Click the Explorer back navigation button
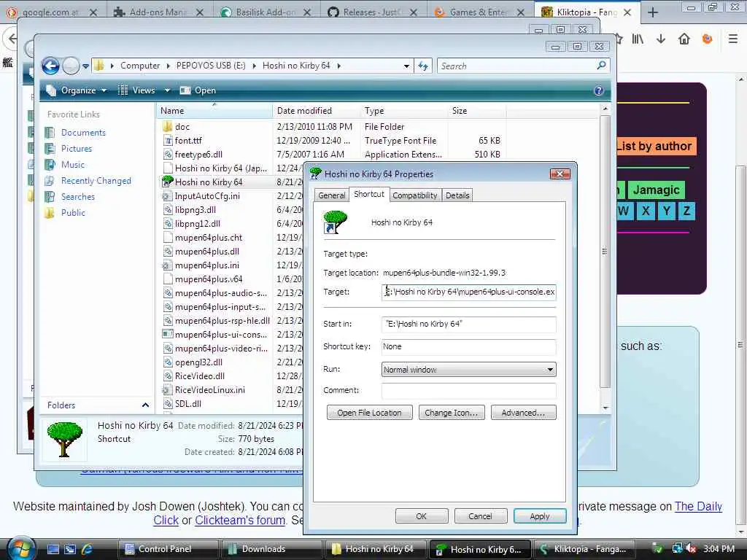 (50, 66)
